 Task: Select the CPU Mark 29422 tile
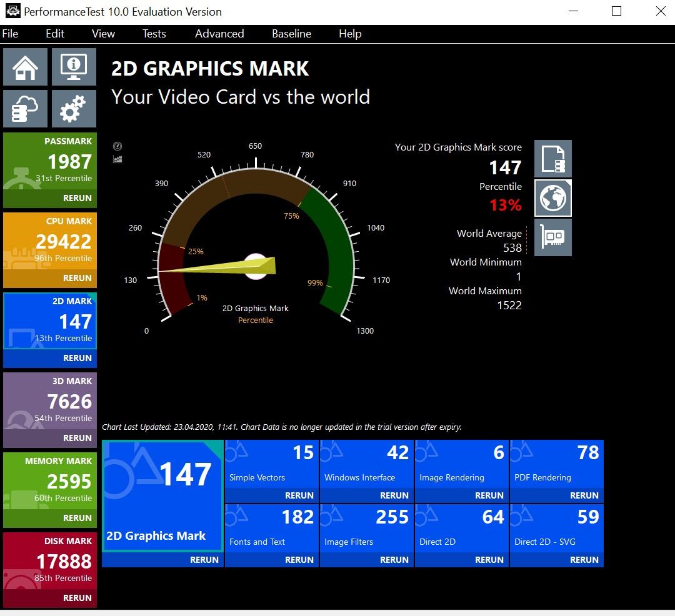[50, 241]
